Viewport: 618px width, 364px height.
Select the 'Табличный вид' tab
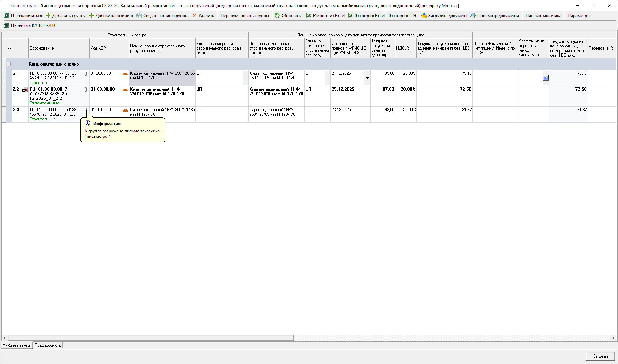coord(17,346)
